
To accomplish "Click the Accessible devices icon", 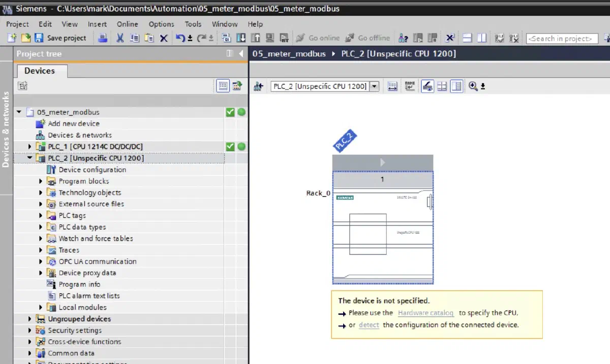I will [404, 38].
